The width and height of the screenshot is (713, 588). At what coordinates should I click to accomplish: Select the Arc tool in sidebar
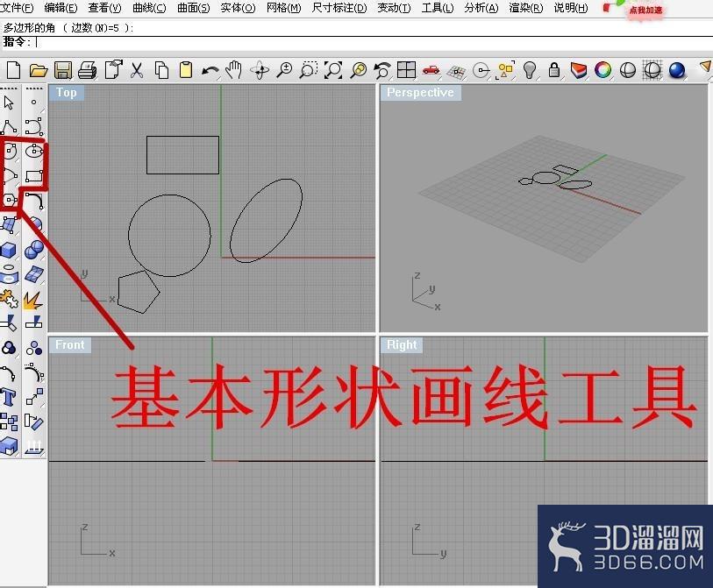pyautogui.click(x=10, y=175)
